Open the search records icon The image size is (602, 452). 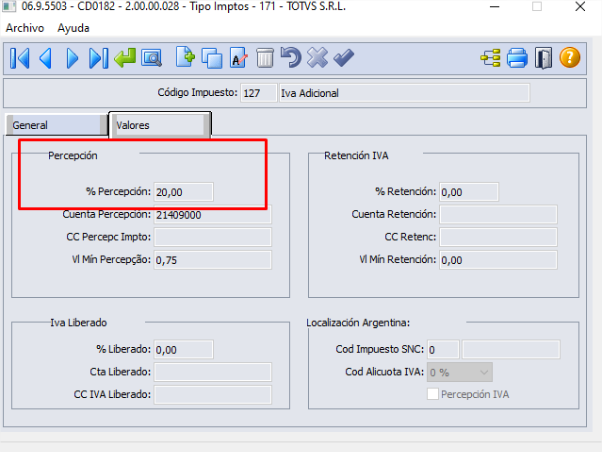pyautogui.click(x=151, y=58)
